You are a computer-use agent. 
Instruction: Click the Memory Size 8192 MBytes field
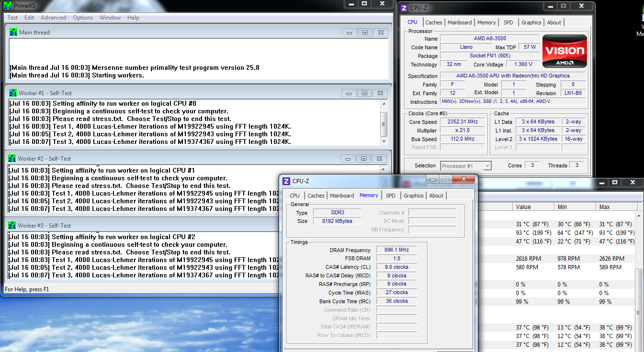337,221
